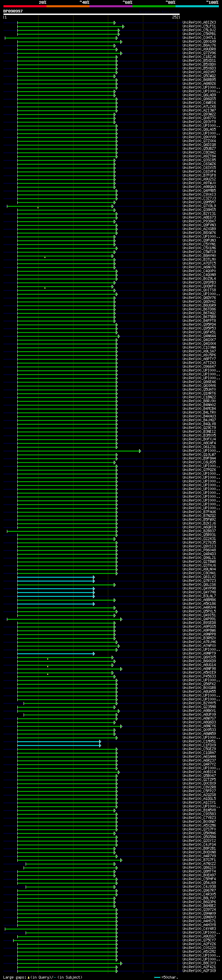
Task: Open the UniRef100_C1BZJ6 hit label
Action: click(x=199, y=57)
